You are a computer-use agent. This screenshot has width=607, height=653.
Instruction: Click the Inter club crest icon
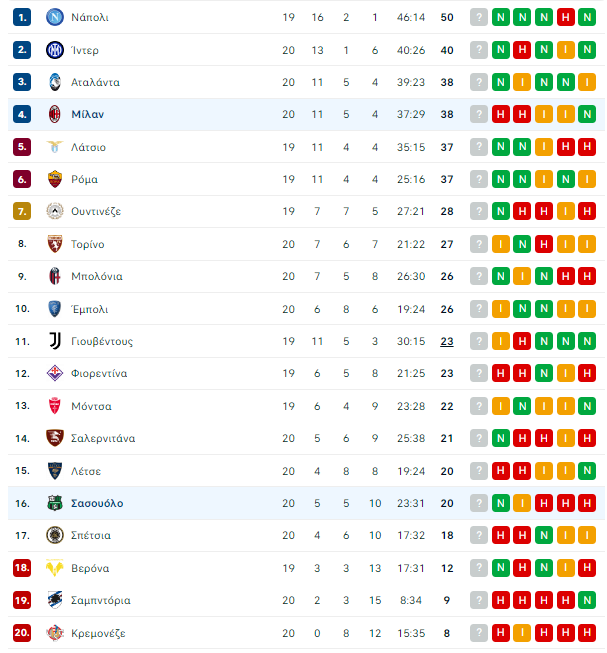point(55,50)
